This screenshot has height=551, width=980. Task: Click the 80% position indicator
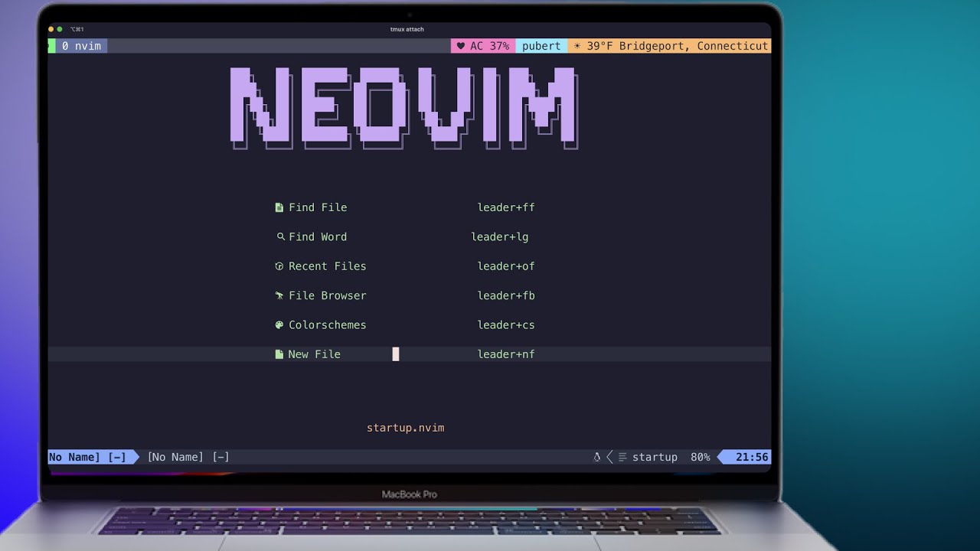point(700,458)
